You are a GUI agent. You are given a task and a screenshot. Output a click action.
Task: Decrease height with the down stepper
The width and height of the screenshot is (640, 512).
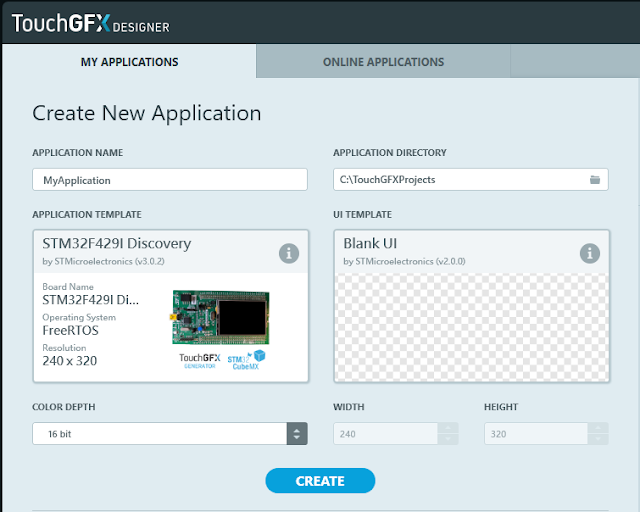[x=598, y=439]
